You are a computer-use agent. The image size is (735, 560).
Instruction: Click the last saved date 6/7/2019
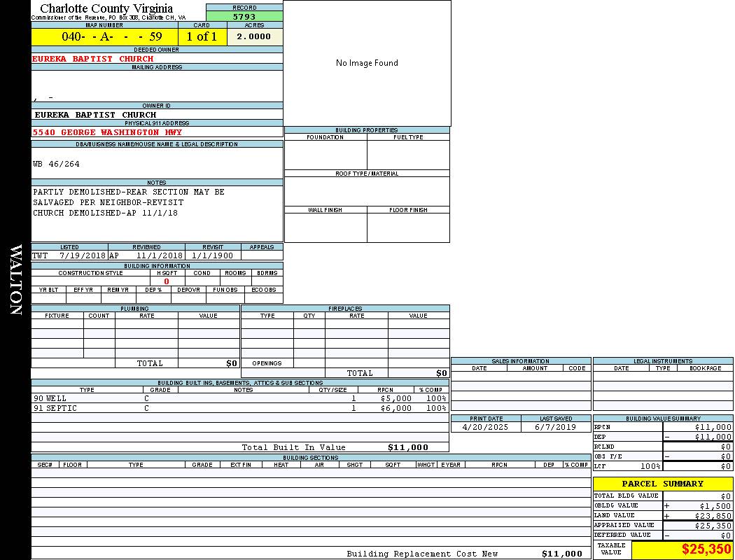click(x=556, y=426)
